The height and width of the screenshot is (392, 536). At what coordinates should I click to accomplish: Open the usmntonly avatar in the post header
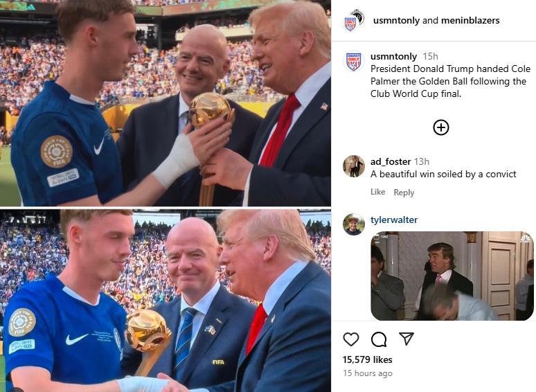coord(352,21)
